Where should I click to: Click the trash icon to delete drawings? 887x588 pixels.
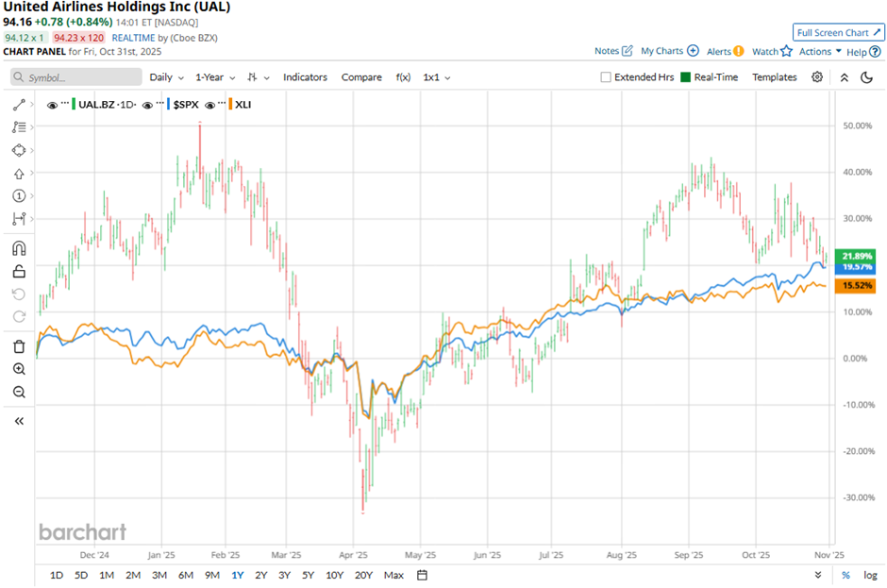tap(19, 346)
